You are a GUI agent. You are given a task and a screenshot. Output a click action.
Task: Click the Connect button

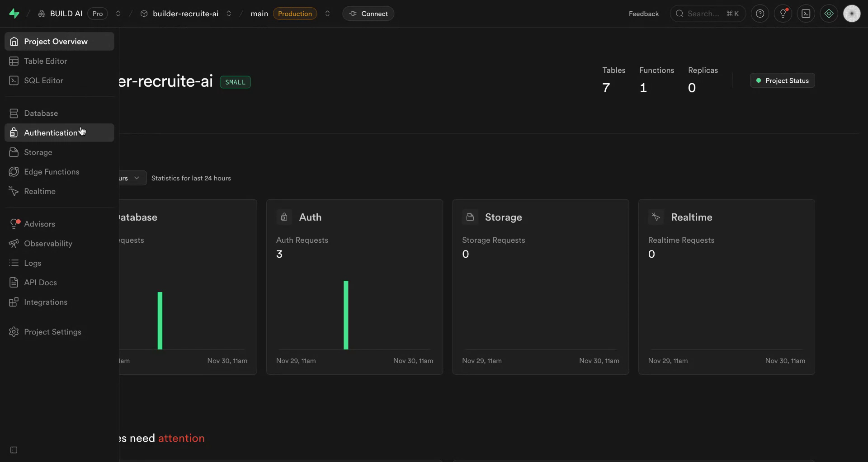coord(368,14)
